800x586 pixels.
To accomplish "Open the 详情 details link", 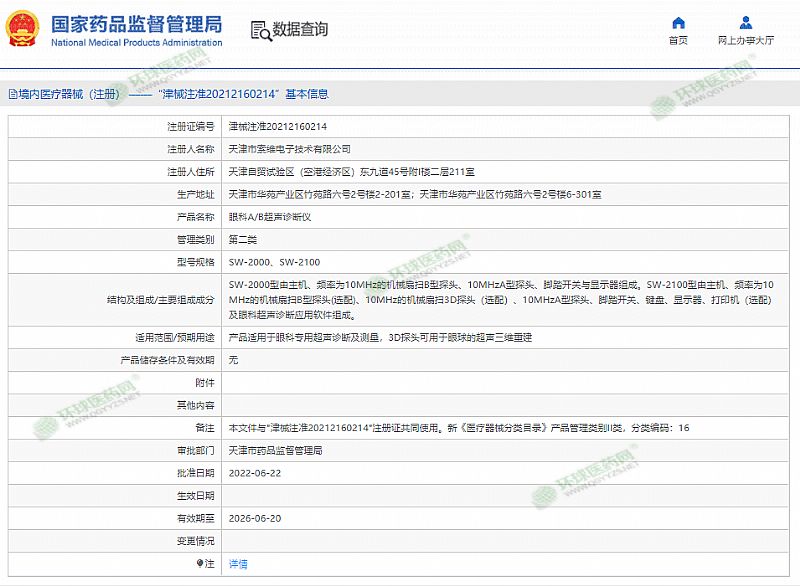I will (238, 564).
